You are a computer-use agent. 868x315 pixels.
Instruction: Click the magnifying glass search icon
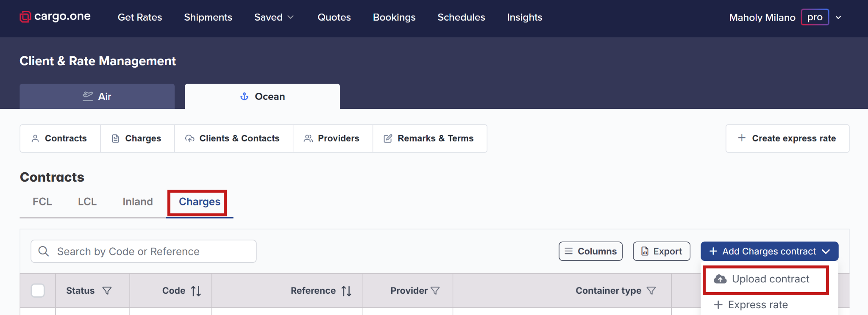tap(44, 251)
